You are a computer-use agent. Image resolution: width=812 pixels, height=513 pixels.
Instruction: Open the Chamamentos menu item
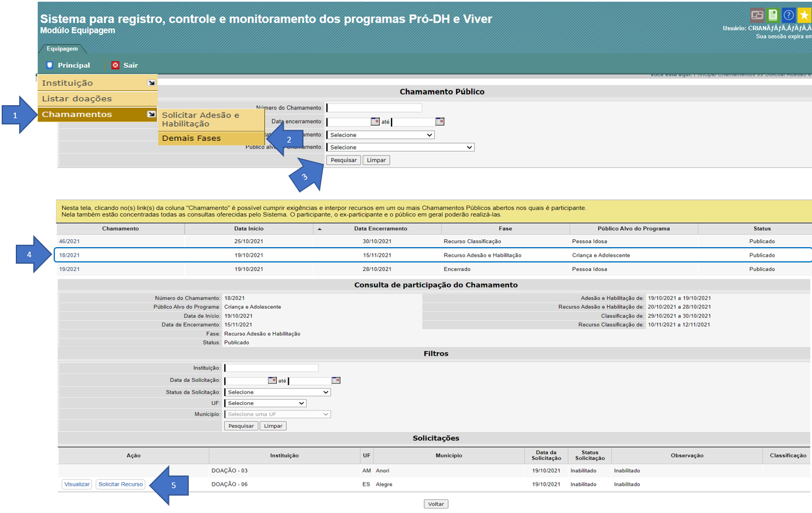97,114
